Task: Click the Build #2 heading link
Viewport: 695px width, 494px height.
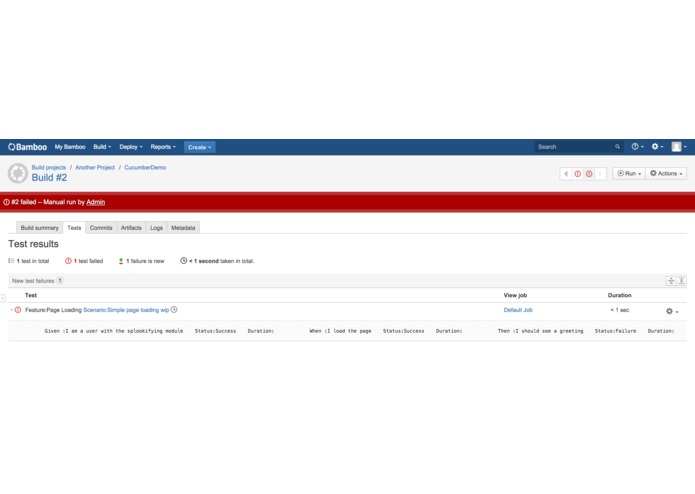Action: [x=49, y=178]
